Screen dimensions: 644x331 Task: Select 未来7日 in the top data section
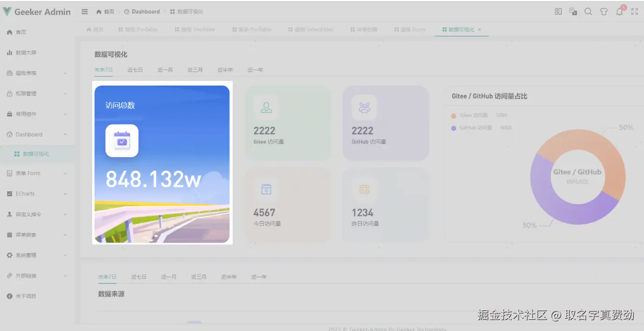[x=103, y=70]
